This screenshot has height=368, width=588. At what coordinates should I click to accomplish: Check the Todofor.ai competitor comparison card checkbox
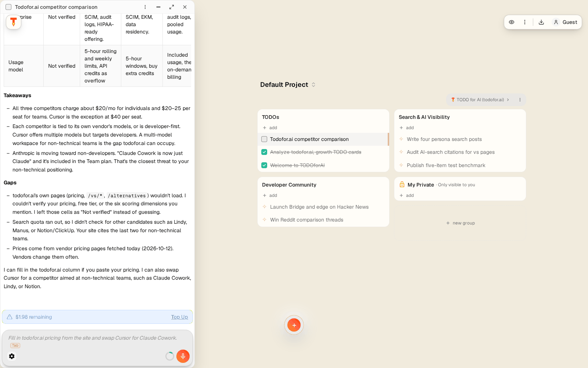[x=264, y=139]
